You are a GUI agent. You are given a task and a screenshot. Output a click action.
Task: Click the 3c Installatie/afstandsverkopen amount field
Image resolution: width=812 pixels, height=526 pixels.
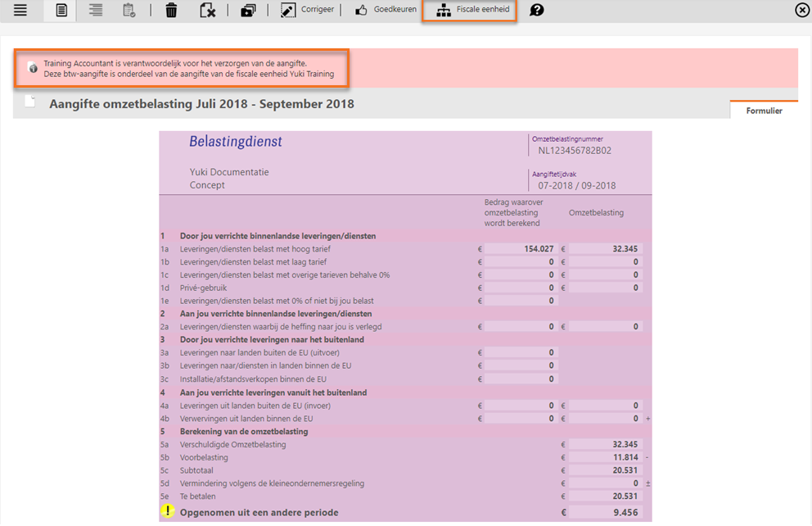[x=521, y=379]
